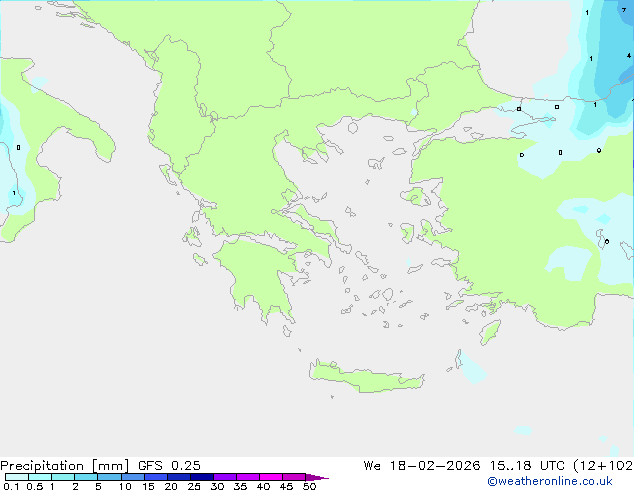Screen dimensions: 634x490
Task: Select legend swatch between 5 and 10
Action: [x=109, y=477]
